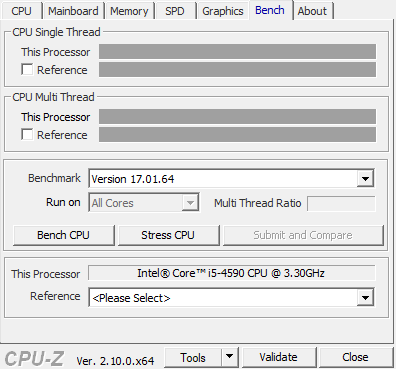Start the Bench CPU test
The height and width of the screenshot is (369, 396).
point(63,235)
